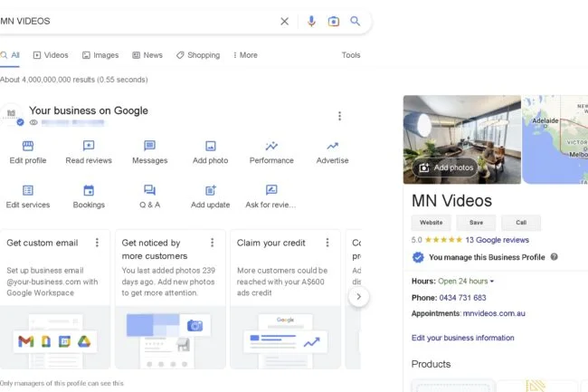
Task: Open Q & A section
Action: (149, 197)
